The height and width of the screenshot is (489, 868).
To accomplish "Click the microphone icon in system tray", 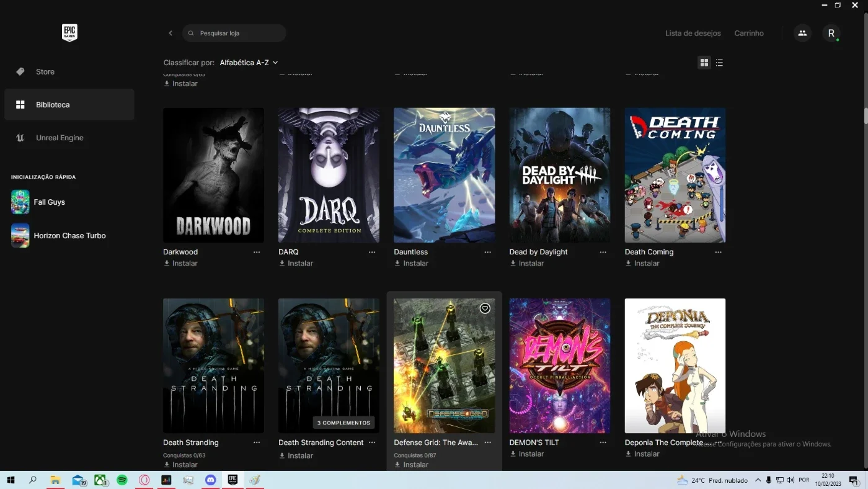I will 769,480.
